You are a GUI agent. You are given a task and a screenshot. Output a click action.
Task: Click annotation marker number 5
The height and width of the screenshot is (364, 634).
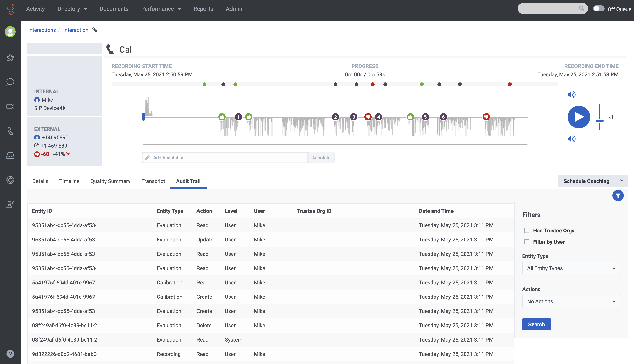[x=425, y=117]
